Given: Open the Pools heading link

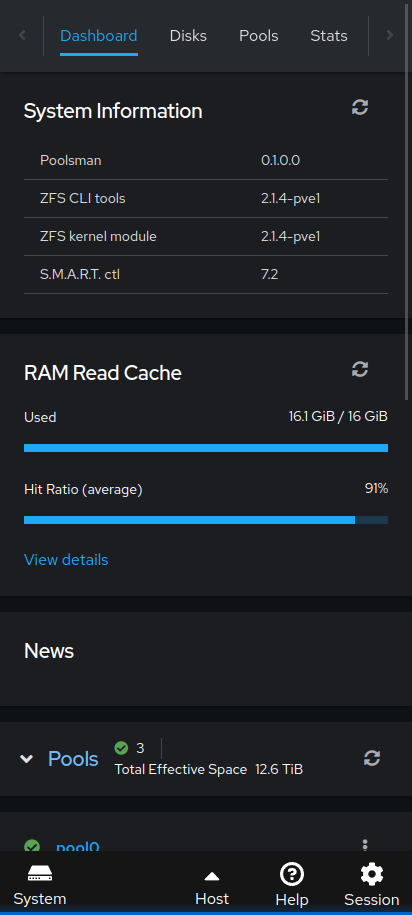Looking at the screenshot, I should (x=73, y=759).
